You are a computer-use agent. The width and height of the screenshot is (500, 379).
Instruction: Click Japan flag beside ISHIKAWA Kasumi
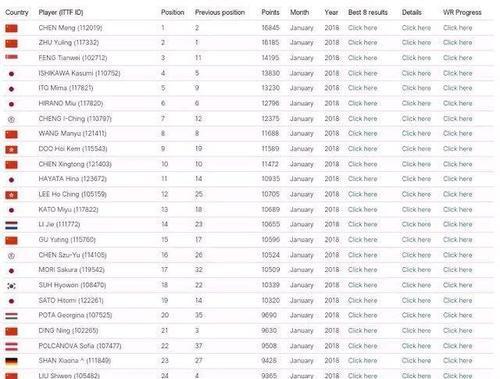click(11, 74)
